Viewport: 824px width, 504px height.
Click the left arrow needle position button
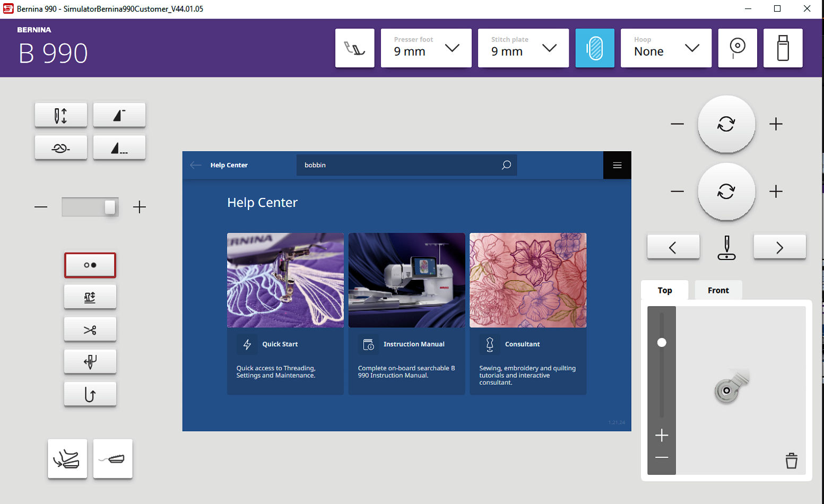673,247
